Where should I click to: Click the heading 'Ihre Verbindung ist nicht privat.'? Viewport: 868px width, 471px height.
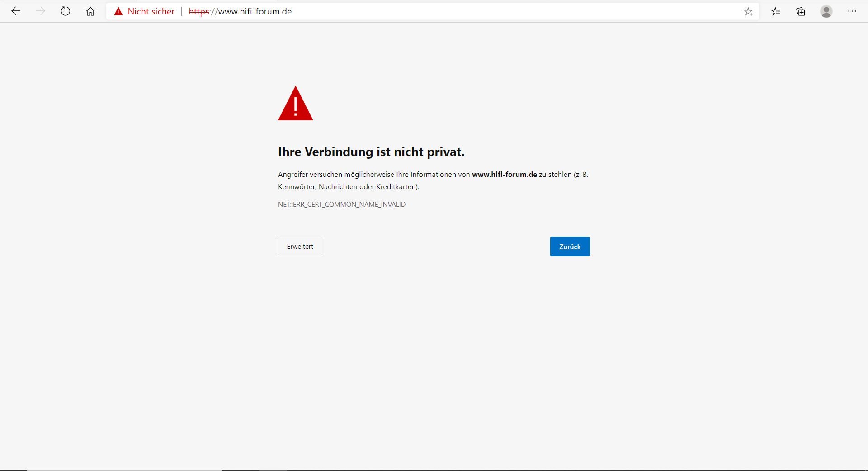point(371,152)
